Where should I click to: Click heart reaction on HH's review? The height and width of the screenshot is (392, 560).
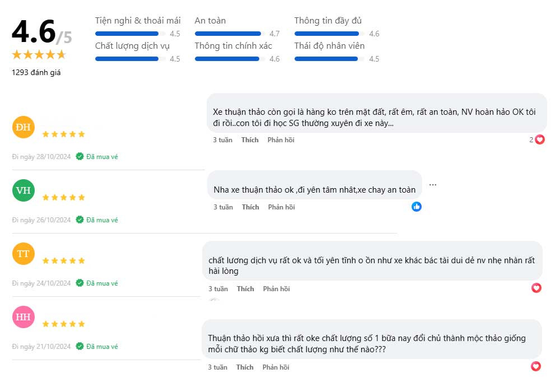point(536,366)
